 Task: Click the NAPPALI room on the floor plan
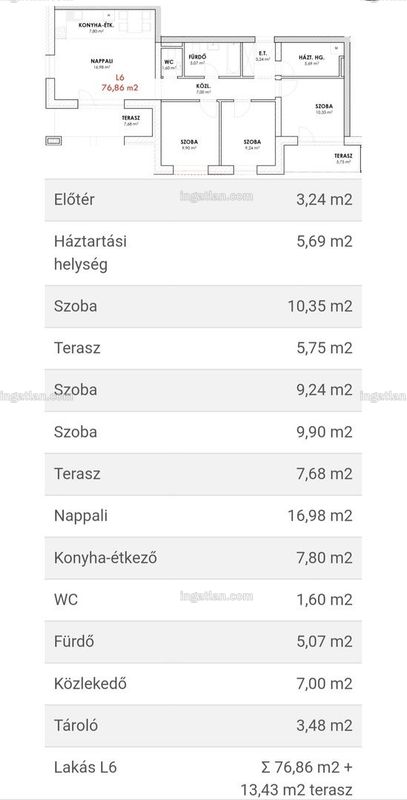(x=106, y=62)
